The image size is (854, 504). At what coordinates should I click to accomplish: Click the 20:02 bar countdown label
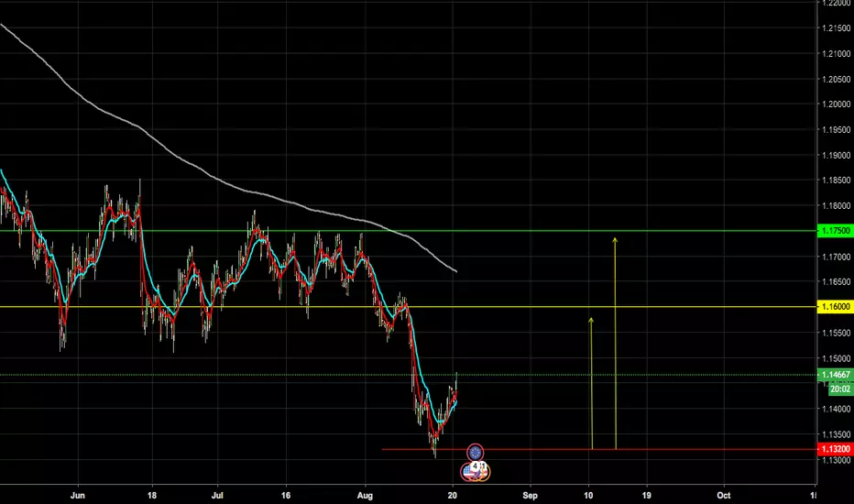coord(840,389)
